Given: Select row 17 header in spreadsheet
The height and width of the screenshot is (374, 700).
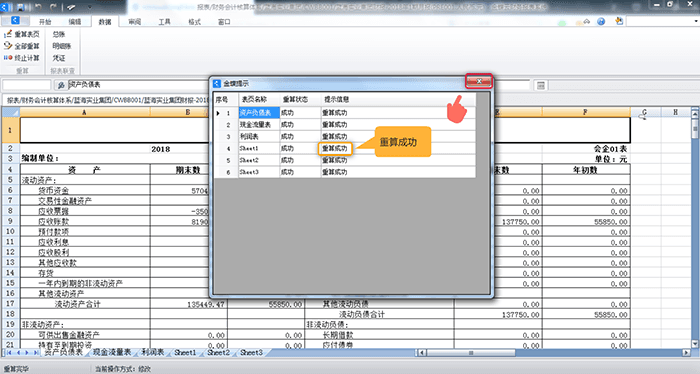Looking at the screenshot, I should 10,304.
